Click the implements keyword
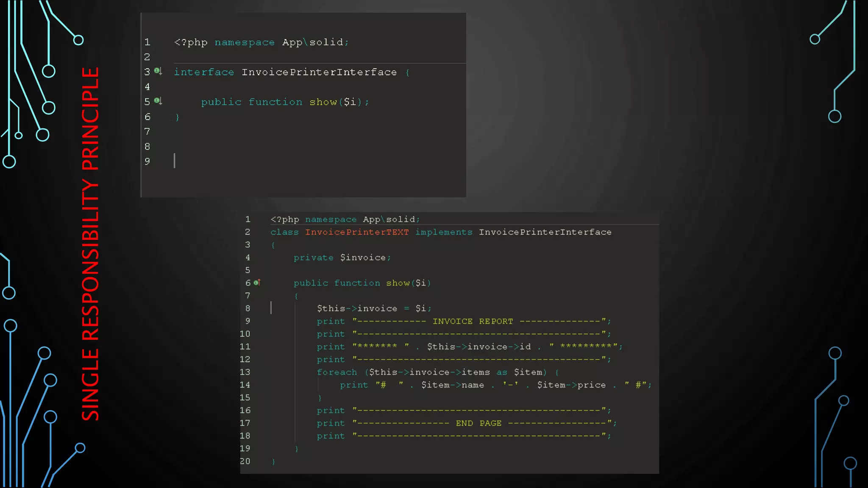Screen dimensions: 868x488 pos(443,232)
